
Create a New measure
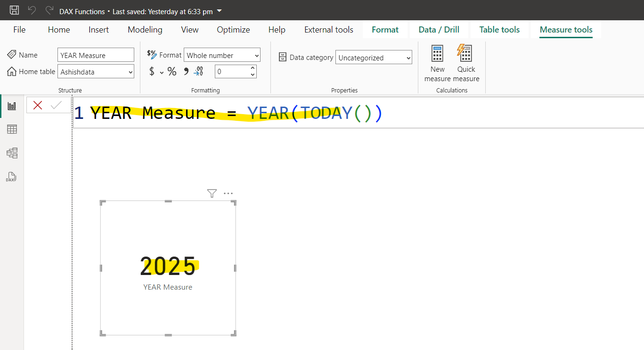(437, 62)
